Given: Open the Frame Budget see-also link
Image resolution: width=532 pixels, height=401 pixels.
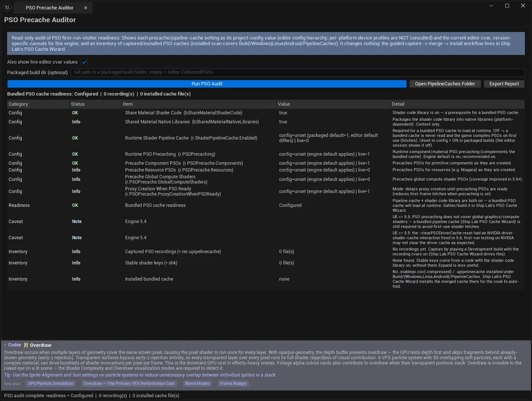Looking at the screenshot, I should (x=233, y=384).
